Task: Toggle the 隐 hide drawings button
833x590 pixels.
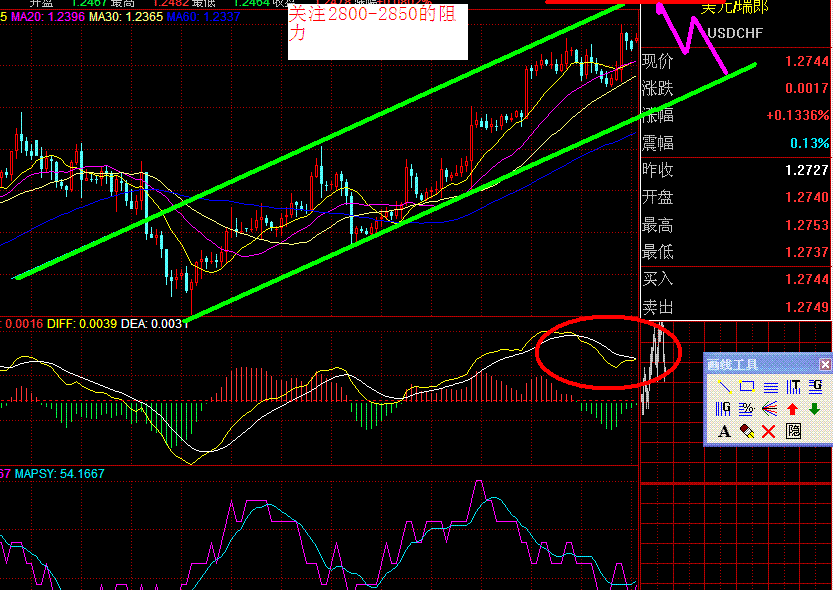Action: (793, 431)
